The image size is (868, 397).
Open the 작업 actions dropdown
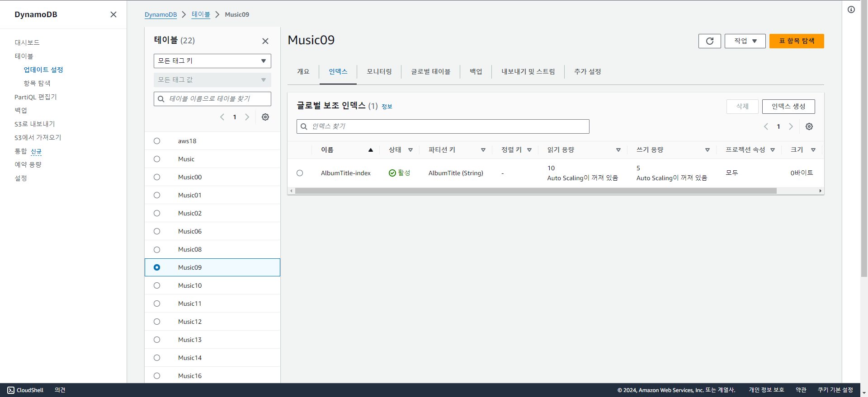[745, 41]
